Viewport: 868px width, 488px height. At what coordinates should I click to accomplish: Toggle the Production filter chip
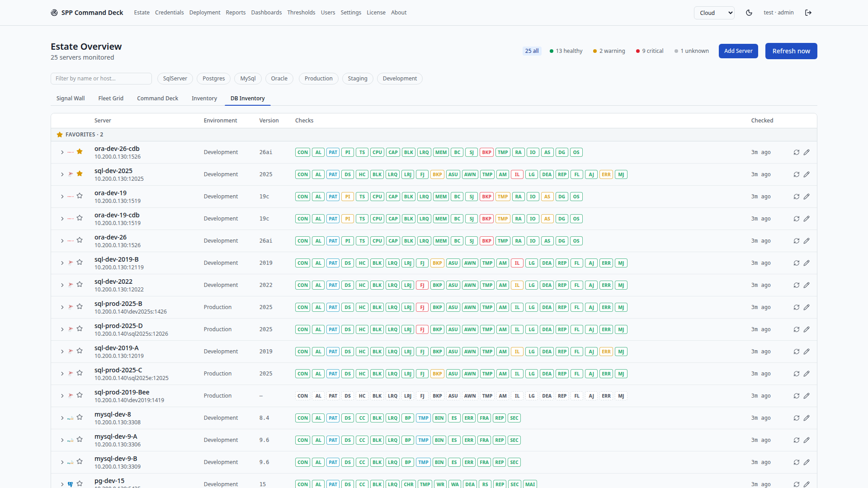pos(318,79)
